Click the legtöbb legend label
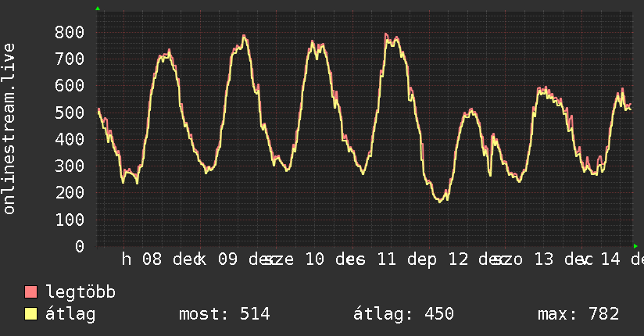Screen dimensions: 644x336 [x=80, y=291]
